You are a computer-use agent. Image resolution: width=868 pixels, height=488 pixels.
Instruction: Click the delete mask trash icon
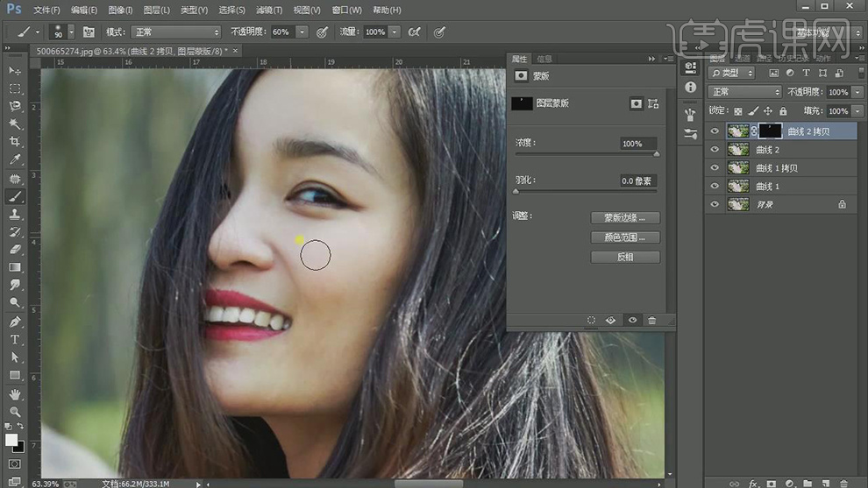(x=652, y=321)
